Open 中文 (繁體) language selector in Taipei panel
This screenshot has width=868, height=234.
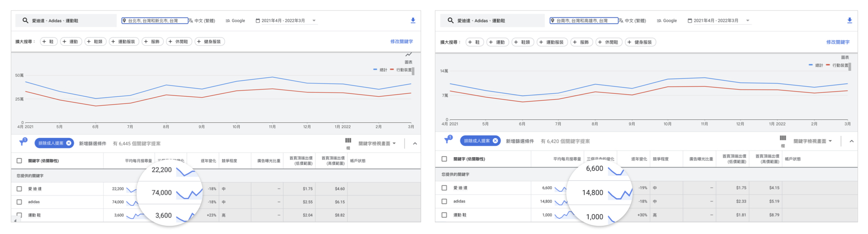tap(202, 21)
